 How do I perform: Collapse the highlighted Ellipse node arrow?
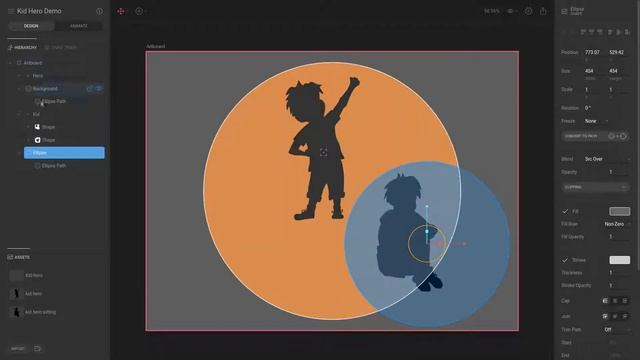(19, 153)
